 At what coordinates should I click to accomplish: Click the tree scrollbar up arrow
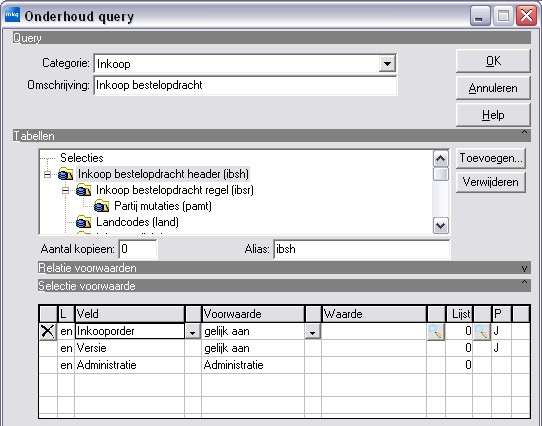(x=441, y=158)
